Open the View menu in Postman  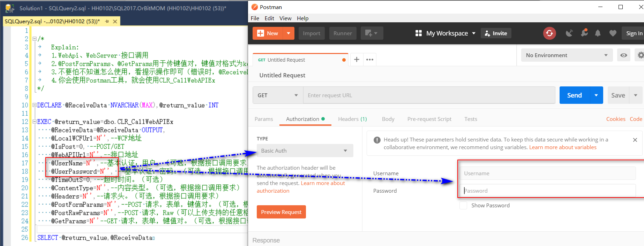point(285,18)
